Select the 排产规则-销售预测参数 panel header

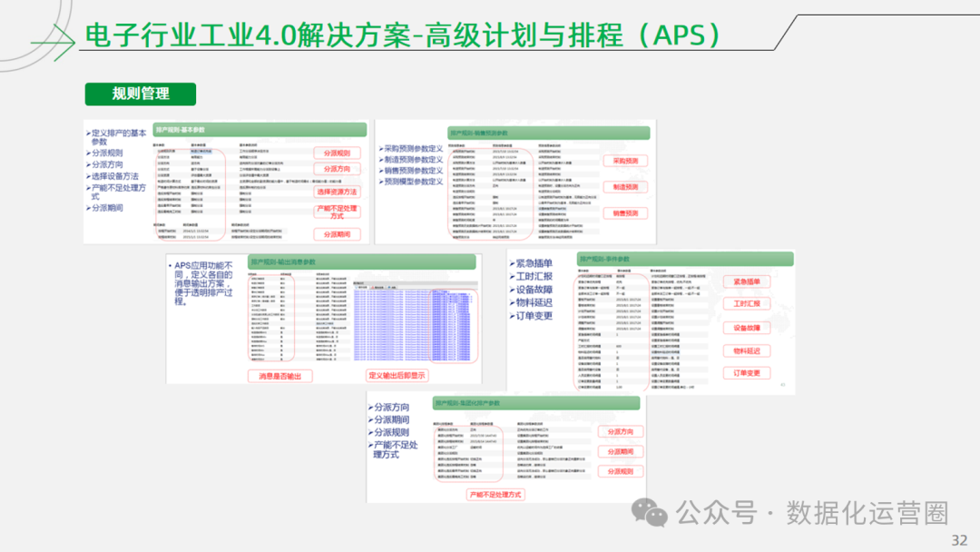(549, 133)
